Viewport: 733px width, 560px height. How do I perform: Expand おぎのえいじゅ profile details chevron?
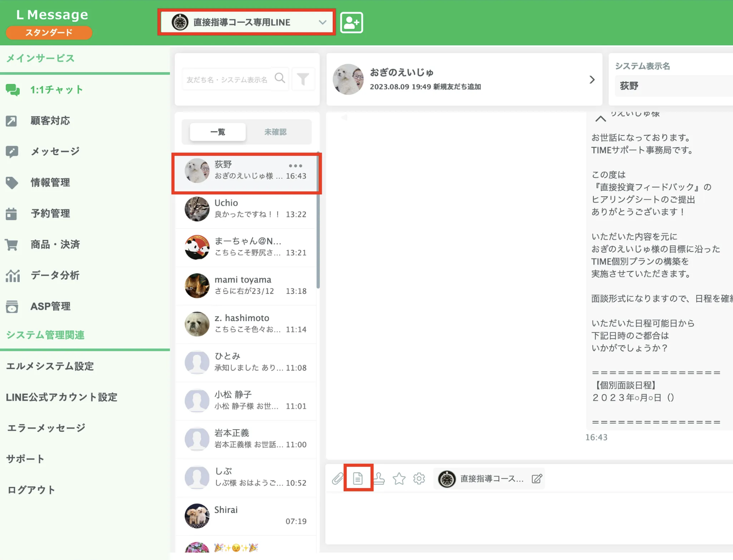[592, 79]
